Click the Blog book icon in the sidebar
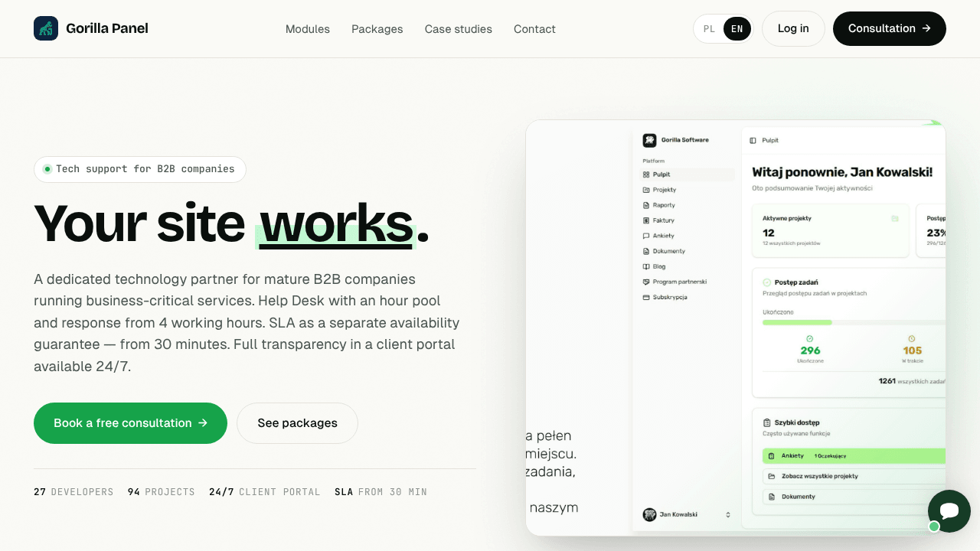 coord(646,266)
